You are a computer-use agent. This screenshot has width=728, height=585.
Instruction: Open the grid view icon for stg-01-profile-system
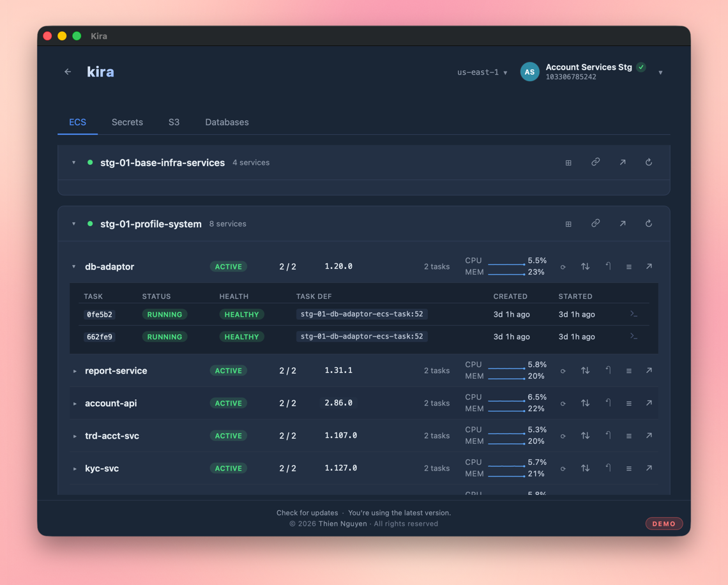(x=568, y=224)
